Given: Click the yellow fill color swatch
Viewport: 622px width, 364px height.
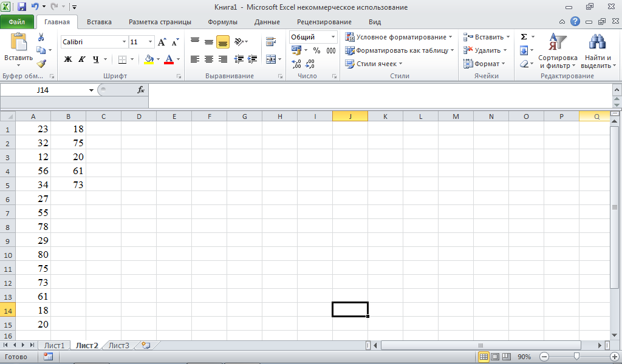Looking at the screenshot, I should coord(149,59).
